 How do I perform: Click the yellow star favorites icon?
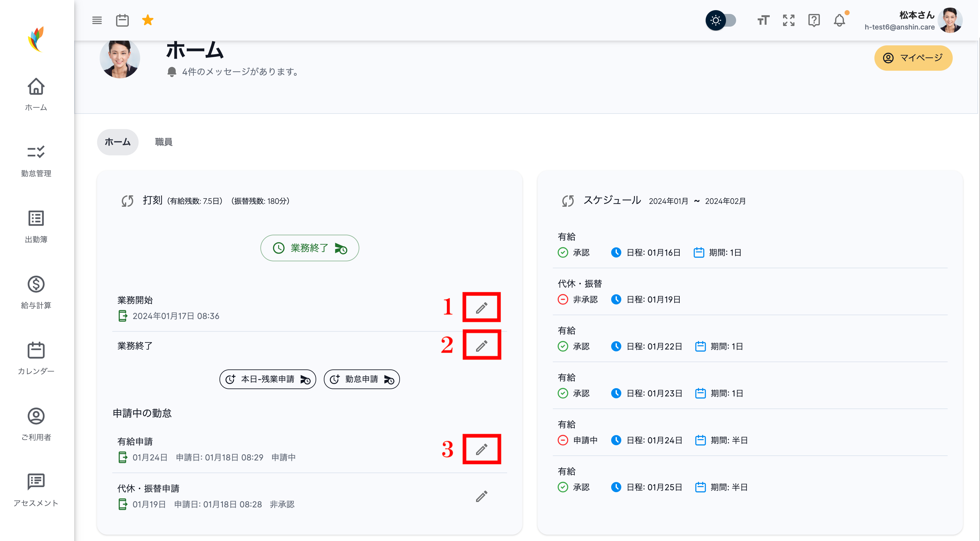147,20
